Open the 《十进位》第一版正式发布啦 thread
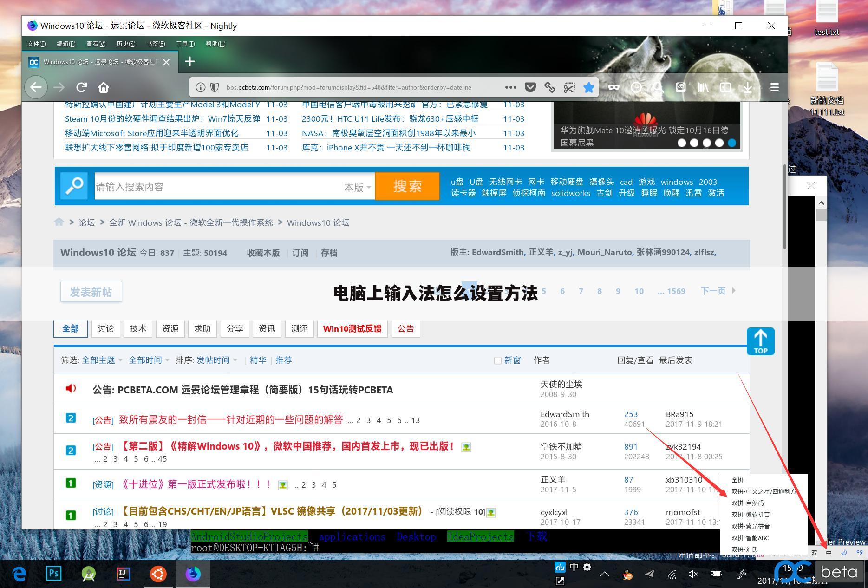868x588 pixels. point(196,484)
